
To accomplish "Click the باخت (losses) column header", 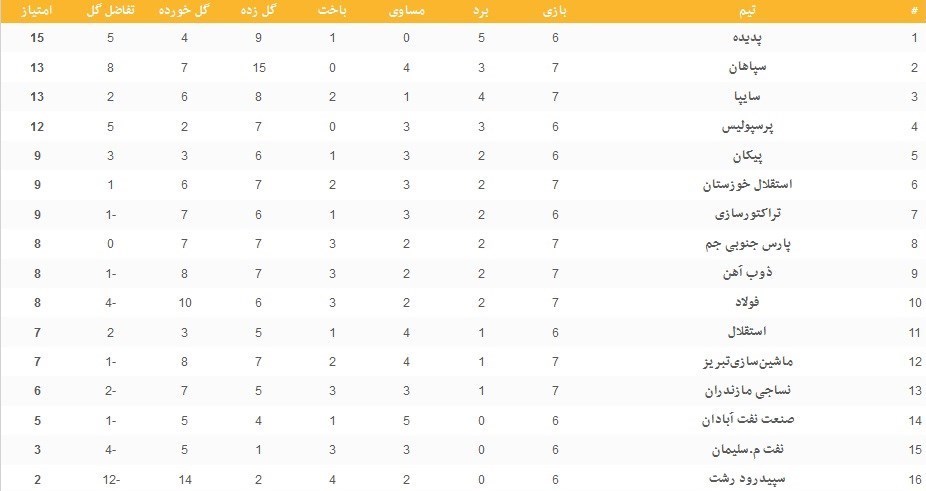I will click(x=331, y=11).
